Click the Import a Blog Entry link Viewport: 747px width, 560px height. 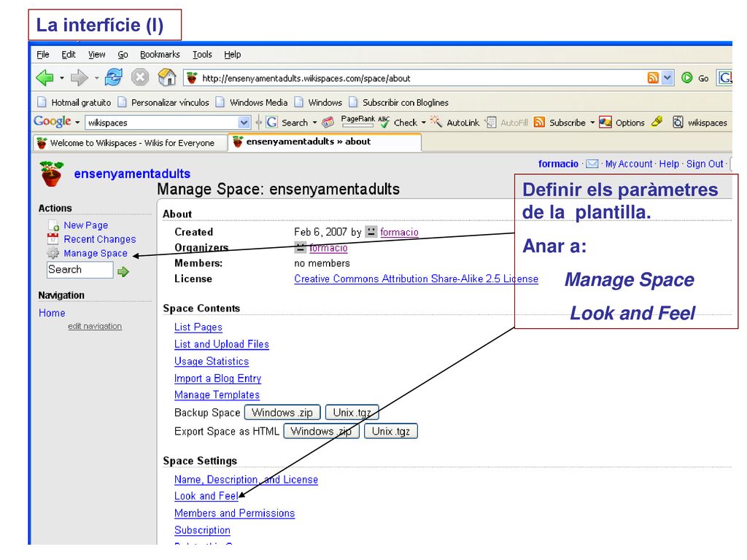coord(217,378)
